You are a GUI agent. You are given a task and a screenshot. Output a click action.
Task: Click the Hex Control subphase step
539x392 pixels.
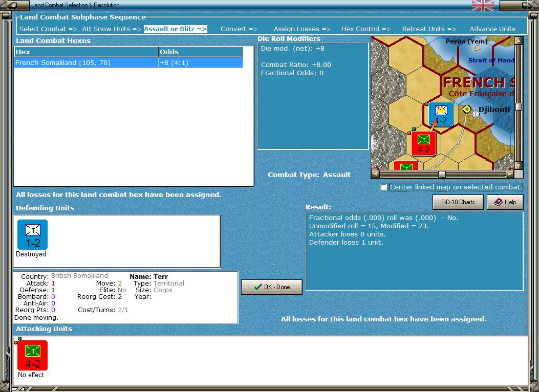(366, 29)
